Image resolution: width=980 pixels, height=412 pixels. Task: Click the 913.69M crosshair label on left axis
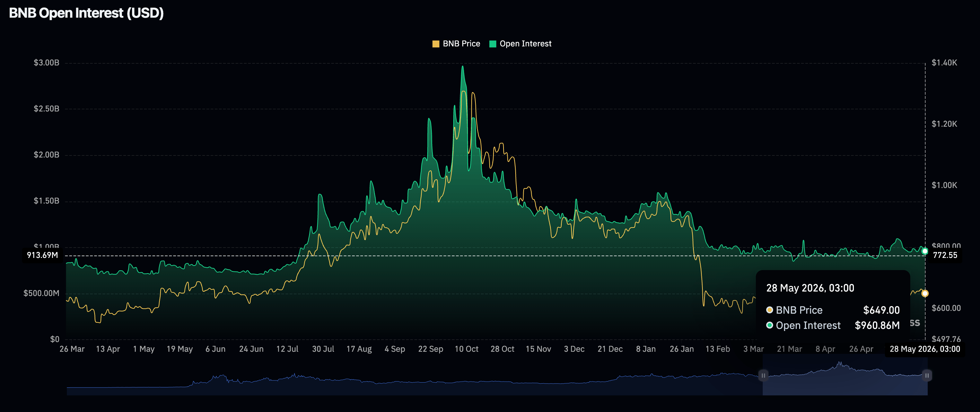click(x=42, y=255)
